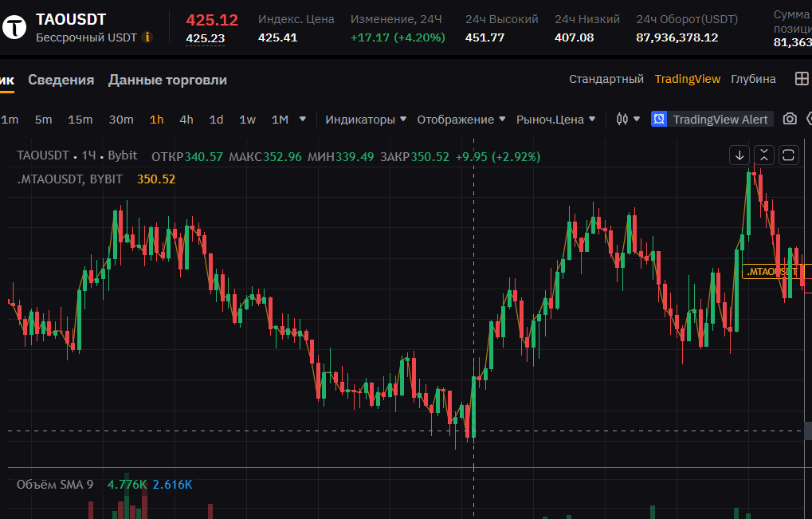Viewport: 812px width, 519px height.
Task: Open the candlestick chart type selector
Action: coord(622,119)
